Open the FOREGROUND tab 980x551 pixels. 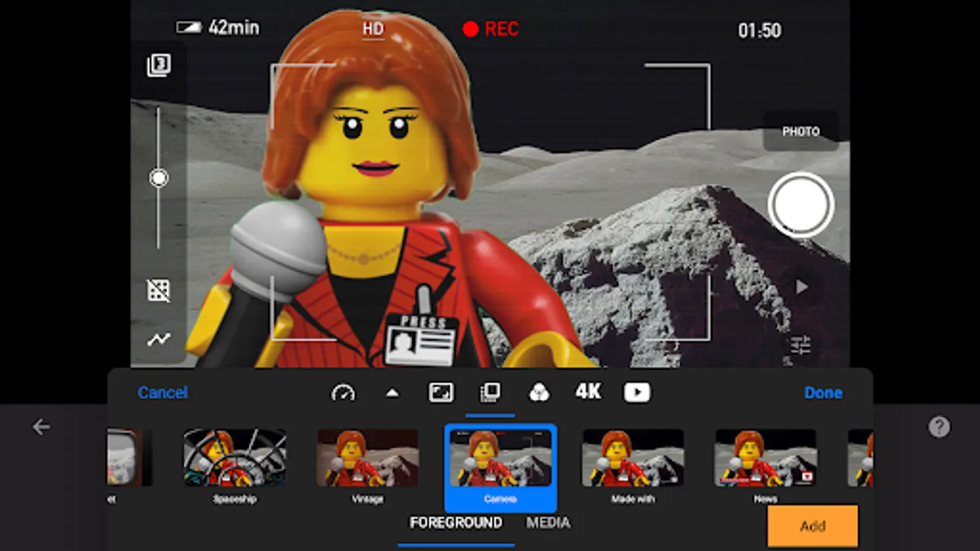456,522
